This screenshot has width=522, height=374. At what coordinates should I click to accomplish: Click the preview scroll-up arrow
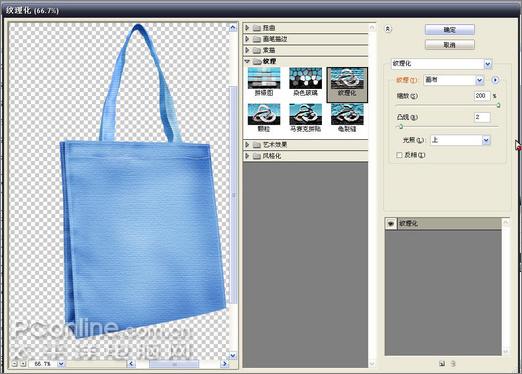coord(233,28)
